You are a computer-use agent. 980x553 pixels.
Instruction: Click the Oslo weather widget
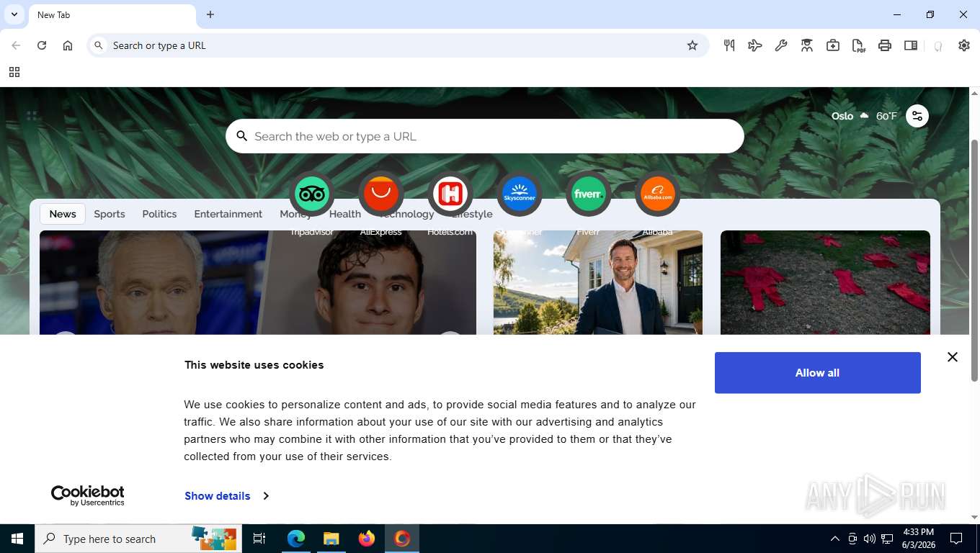coord(865,116)
